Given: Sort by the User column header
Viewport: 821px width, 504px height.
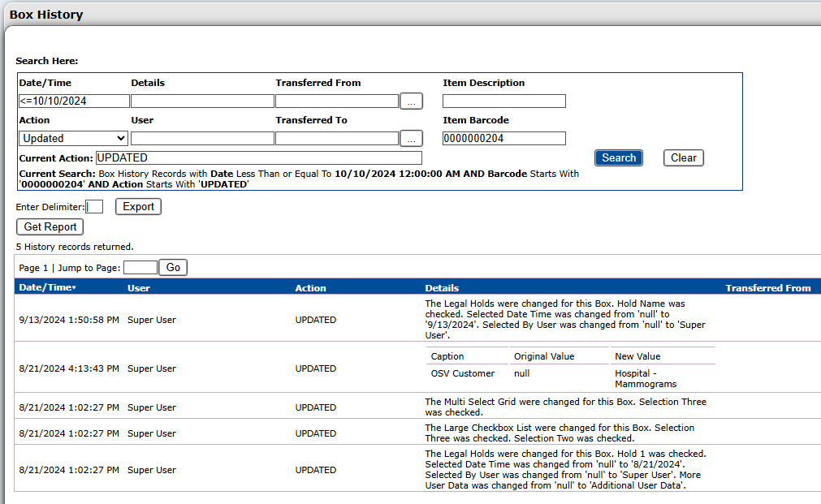Looking at the screenshot, I should (x=139, y=288).
